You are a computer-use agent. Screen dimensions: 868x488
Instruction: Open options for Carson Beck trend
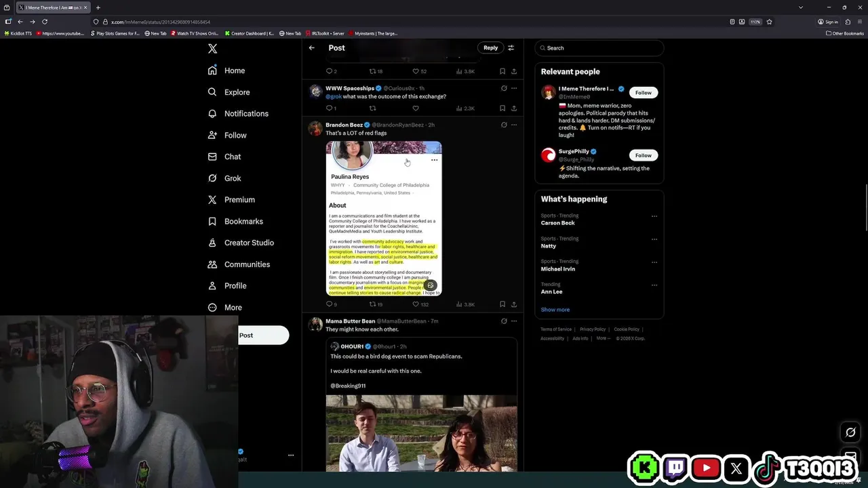[654, 216]
